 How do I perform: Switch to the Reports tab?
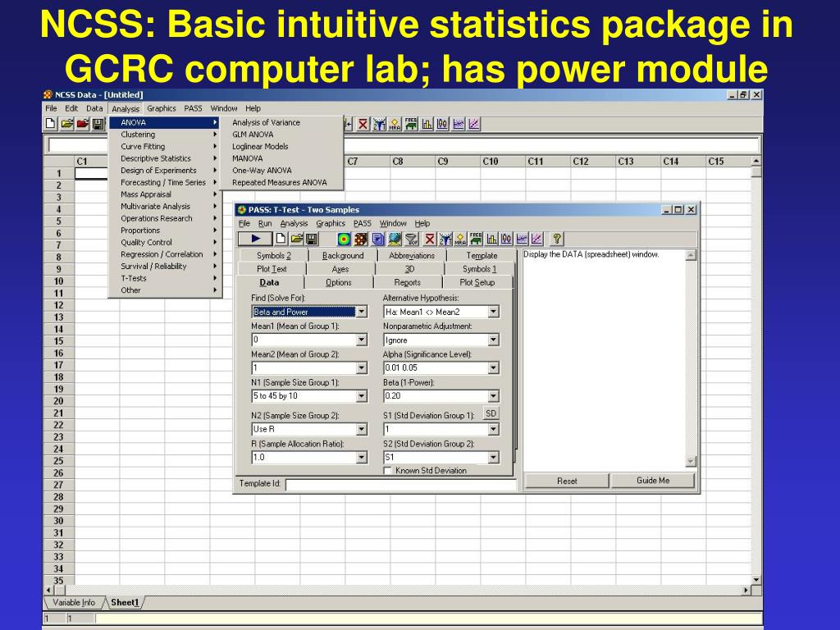pyautogui.click(x=408, y=282)
